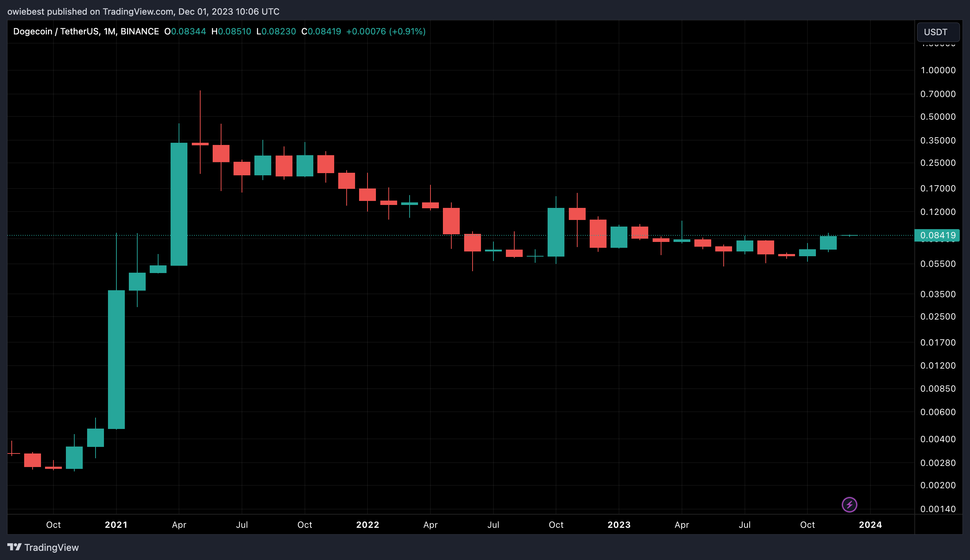Click the 0.00600 price axis label
Viewport: 970px width, 560px height.
coord(938,412)
